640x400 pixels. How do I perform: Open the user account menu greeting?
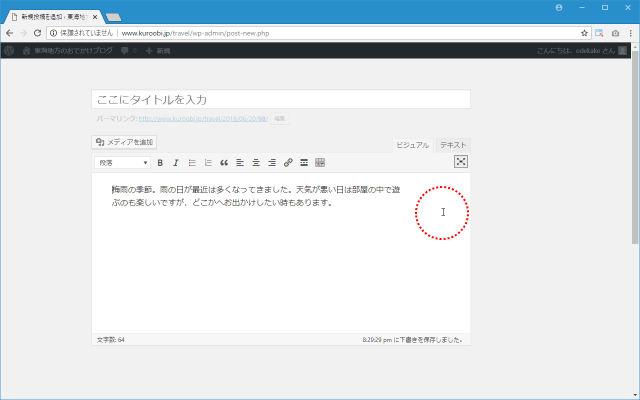pos(581,51)
